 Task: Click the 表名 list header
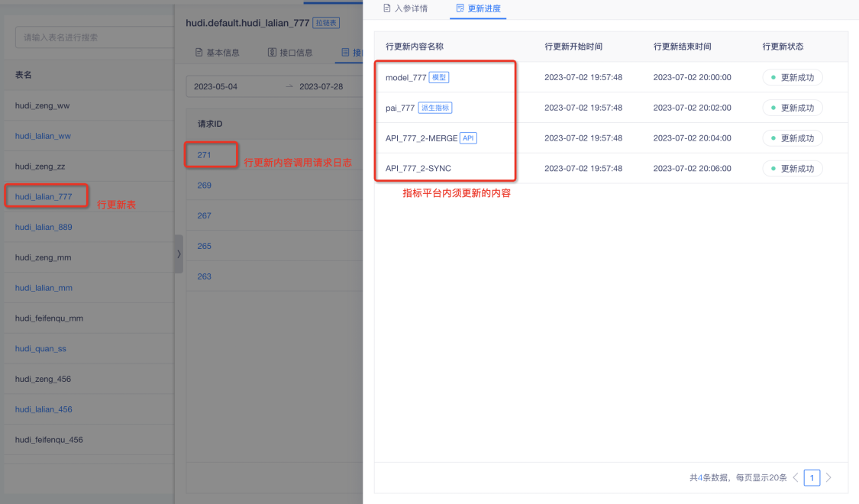tap(23, 75)
